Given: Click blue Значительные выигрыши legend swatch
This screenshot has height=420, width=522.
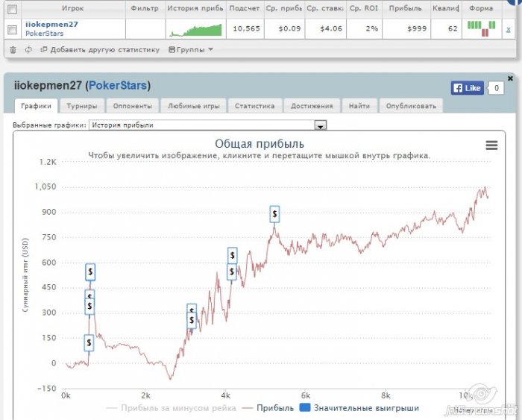Looking at the screenshot, I should 305,407.
